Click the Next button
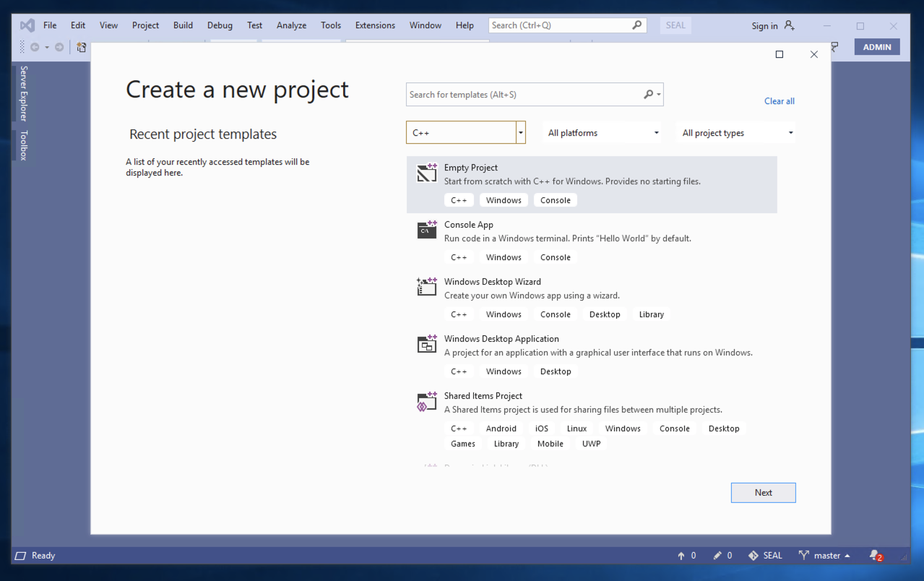 (x=763, y=493)
